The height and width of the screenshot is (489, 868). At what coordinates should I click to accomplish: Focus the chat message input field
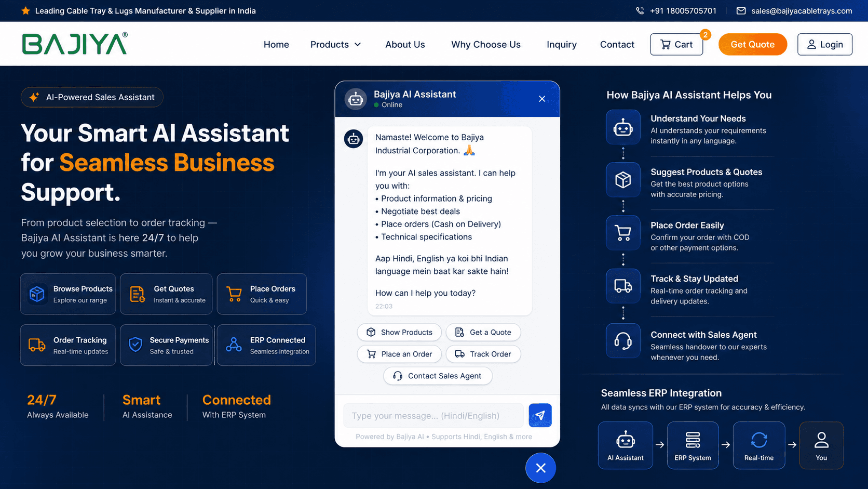tap(433, 415)
